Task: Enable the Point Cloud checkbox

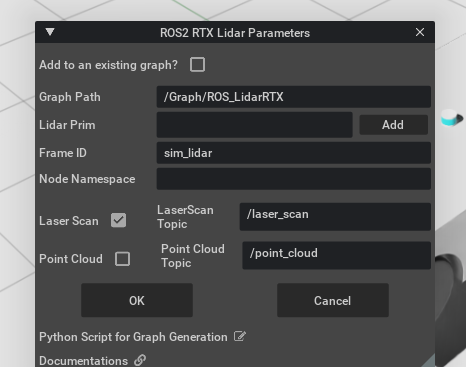Action: point(122,259)
